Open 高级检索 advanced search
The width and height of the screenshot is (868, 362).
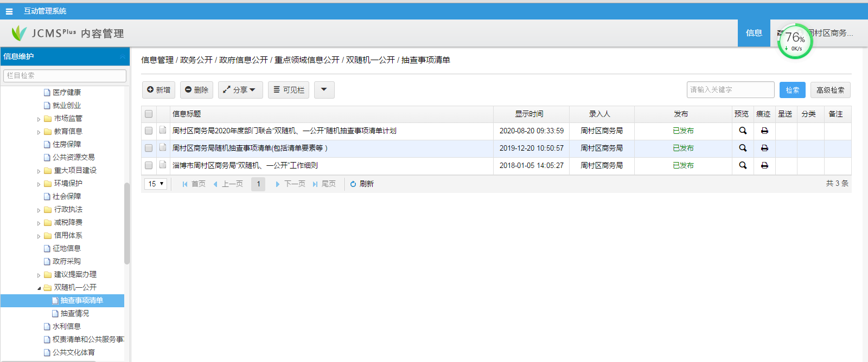tap(831, 90)
